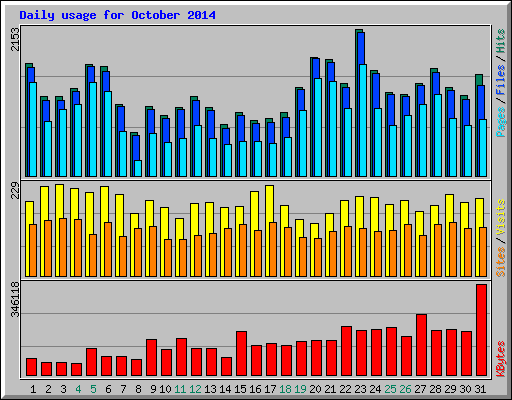Select green weekend day label 4
The width and height of the screenshot is (512, 400).
coord(78,389)
